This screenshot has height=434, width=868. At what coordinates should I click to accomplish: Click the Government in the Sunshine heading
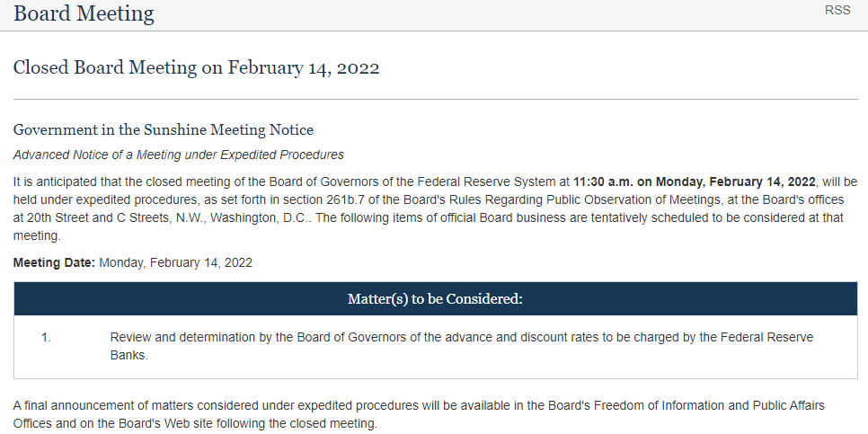click(163, 129)
